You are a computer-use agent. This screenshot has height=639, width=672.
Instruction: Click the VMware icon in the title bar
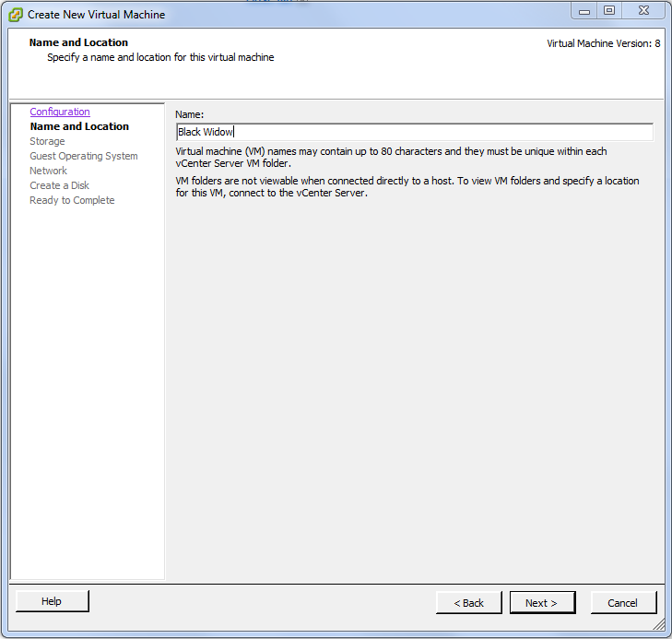pos(16,14)
